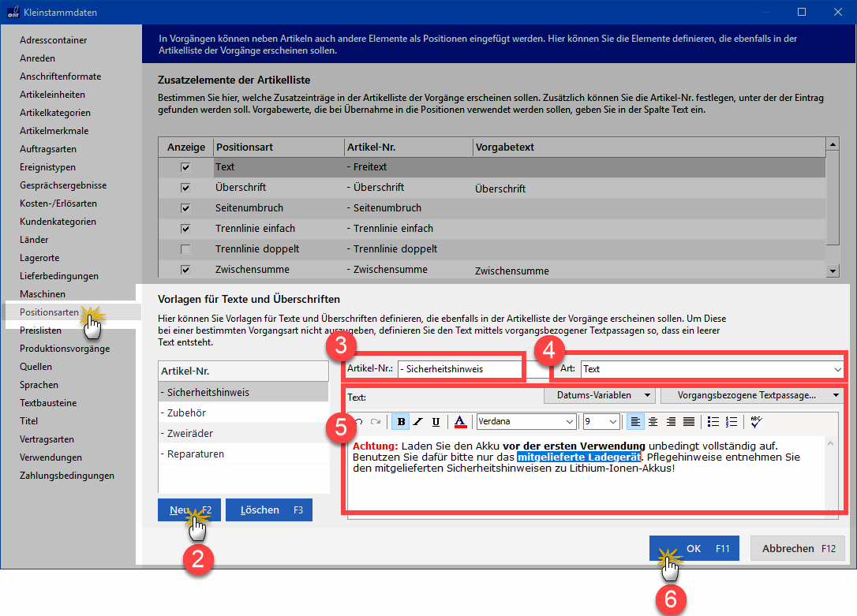Toggle bold formatting in the text editor
Viewport: 857px width, 616px height.
[x=401, y=422]
